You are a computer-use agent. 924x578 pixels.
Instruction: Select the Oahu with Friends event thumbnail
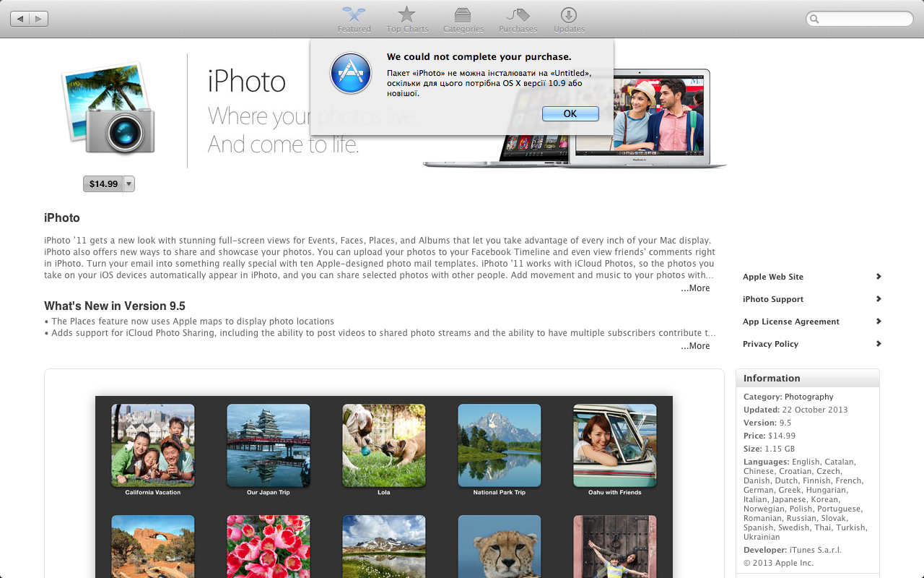(x=614, y=445)
